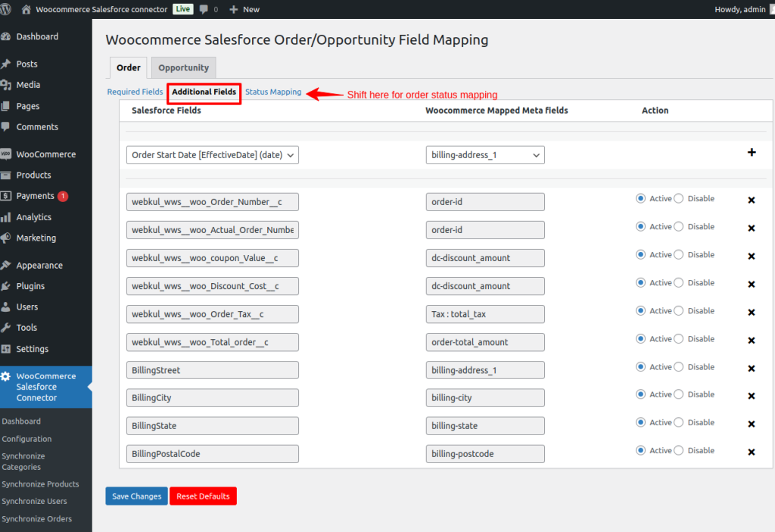
Task: Delete the webkul_wws__woo_Order_Tax__c mapping row
Action: (752, 313)
